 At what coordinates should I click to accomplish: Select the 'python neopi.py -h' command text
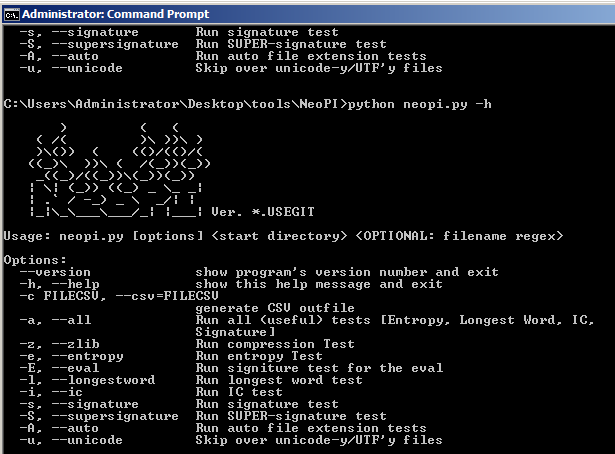click(419, 104)
